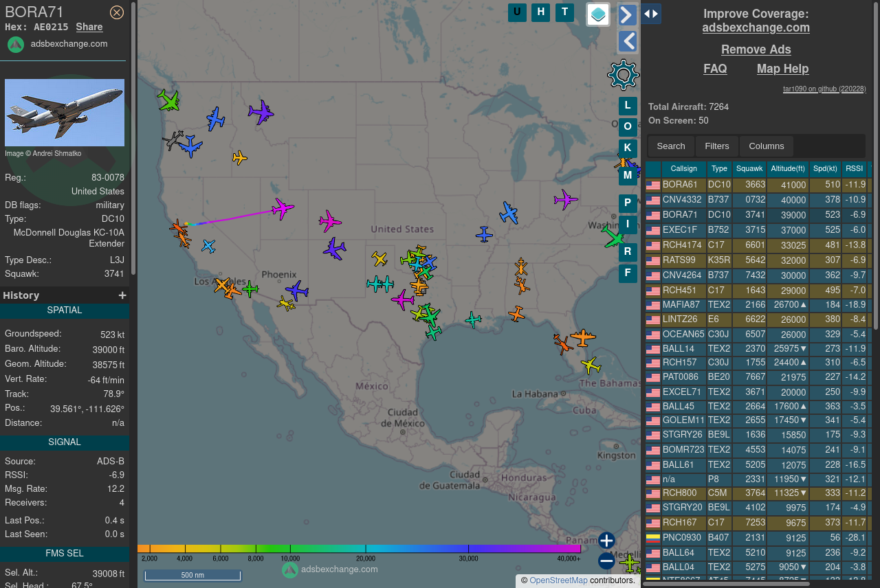Toggle the R map button
The image size is (880, 588).
point(628,252)
